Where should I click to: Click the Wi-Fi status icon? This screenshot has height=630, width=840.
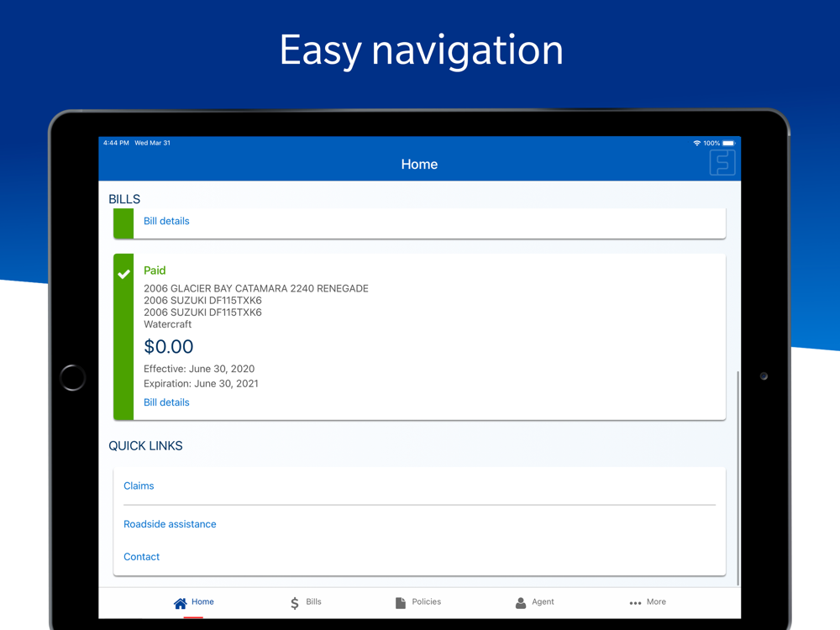697,143
